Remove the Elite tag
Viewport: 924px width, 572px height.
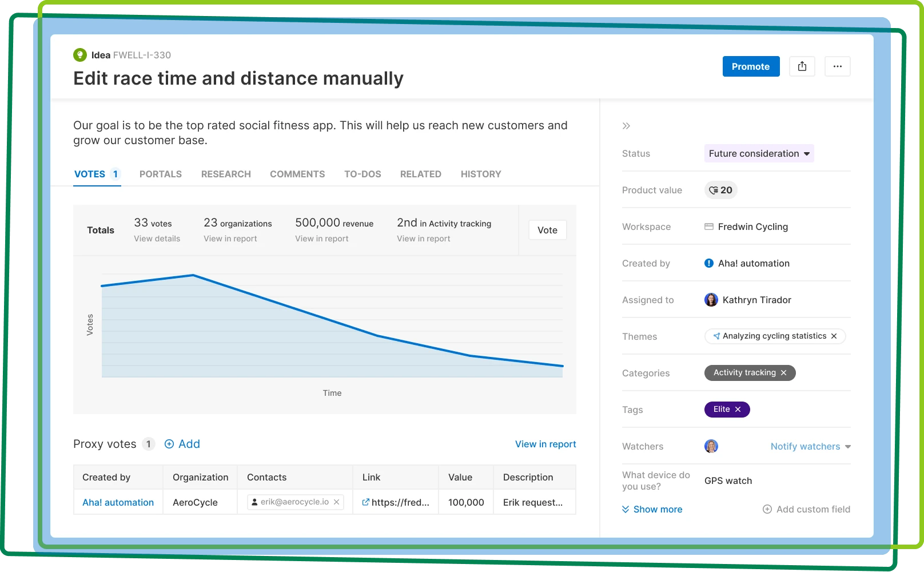coord(738,410)
